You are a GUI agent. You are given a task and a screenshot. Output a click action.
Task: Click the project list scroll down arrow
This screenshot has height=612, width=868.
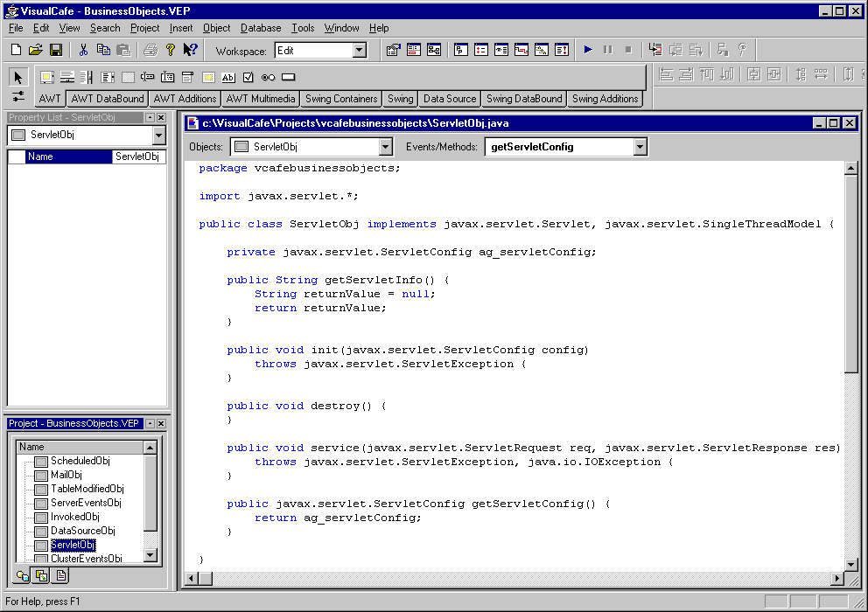tap(150, 554)
